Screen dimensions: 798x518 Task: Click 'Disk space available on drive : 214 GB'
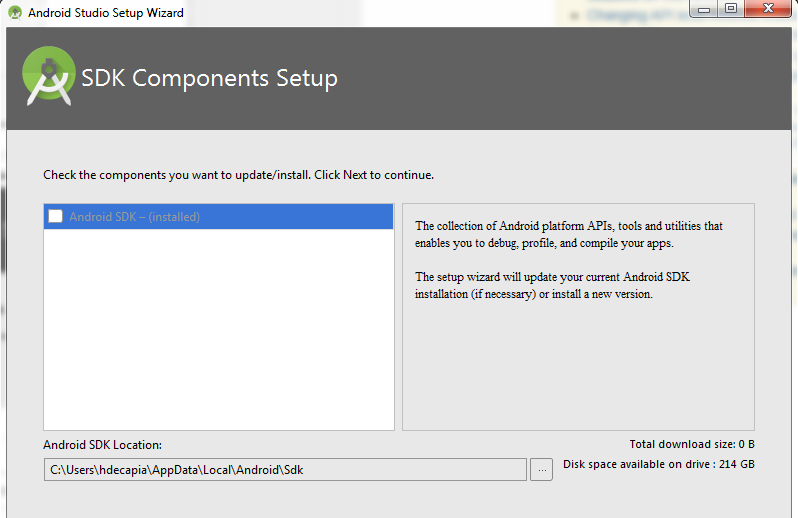(659, 464)
